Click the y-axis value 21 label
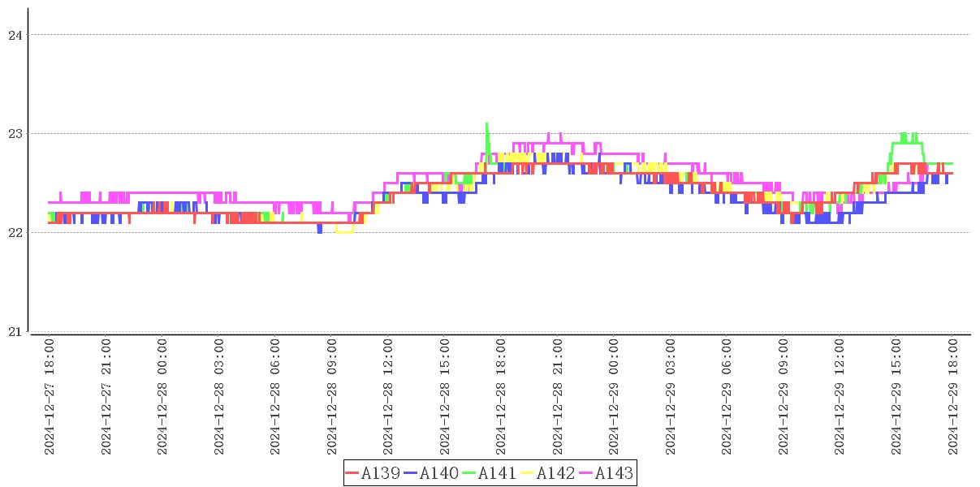The image size is (980, 487). [14, 332]
